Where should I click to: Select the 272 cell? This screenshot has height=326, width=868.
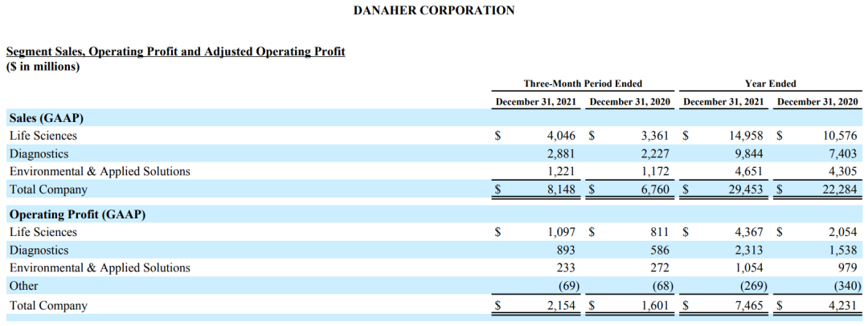click(660, 268)
